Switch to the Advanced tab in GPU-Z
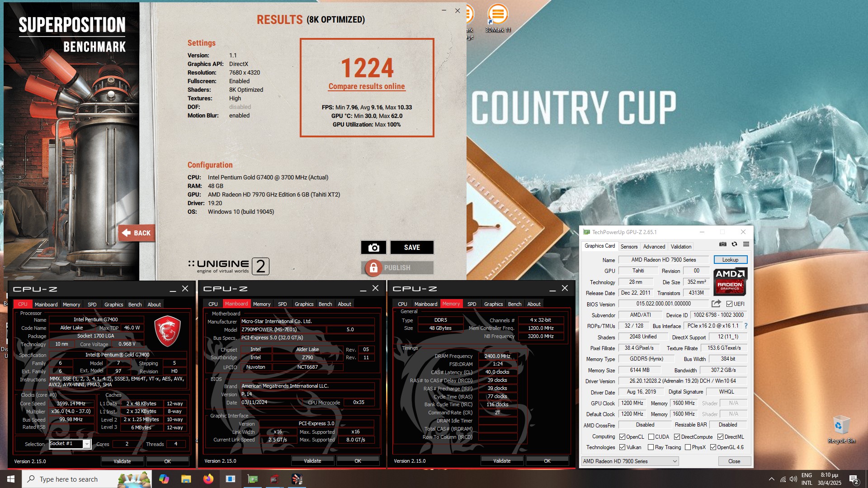Viewport: 868px width, 488px height. coord(654,247)
